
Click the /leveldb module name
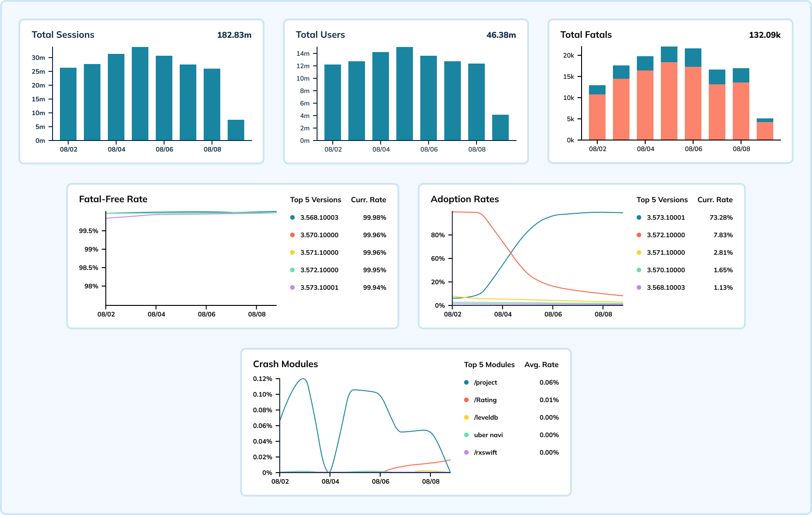[486, 417]
